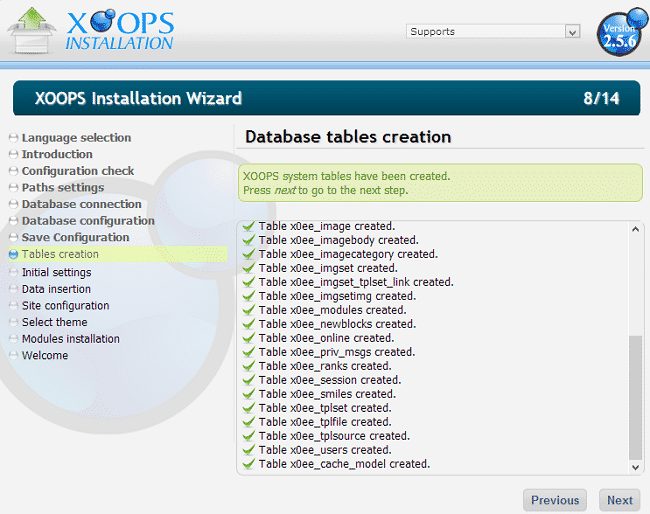Select the Introduction step in sidebar
Viewport: 650px width, 514px height.
click(57, 154)
